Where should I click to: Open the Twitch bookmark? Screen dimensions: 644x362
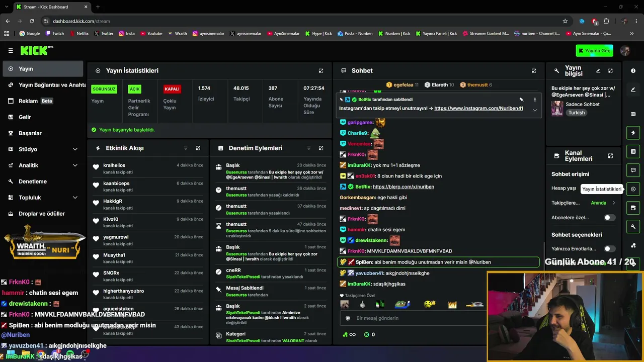(55, 34)
